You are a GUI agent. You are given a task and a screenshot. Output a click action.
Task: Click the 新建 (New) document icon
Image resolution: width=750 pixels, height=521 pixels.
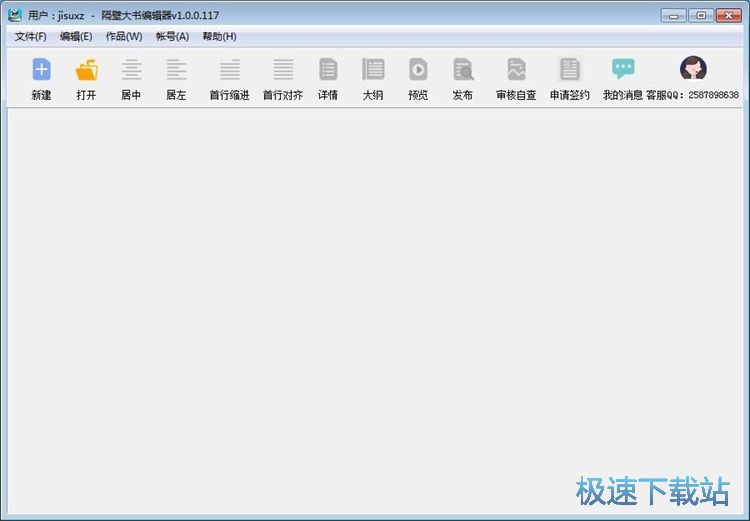pos(41,69)
